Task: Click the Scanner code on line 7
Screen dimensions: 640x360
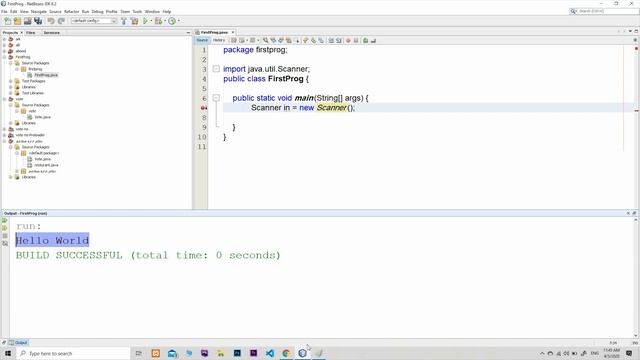Action: click(x=303, y=108)
